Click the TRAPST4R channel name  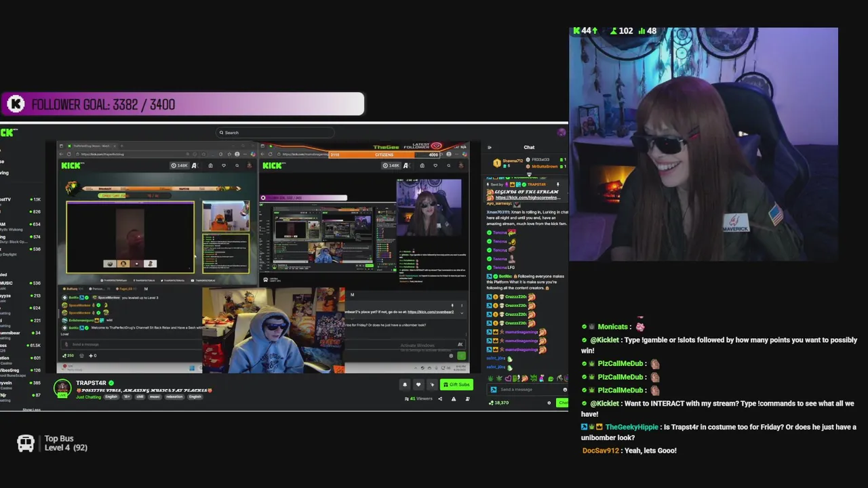click(91, 383)
